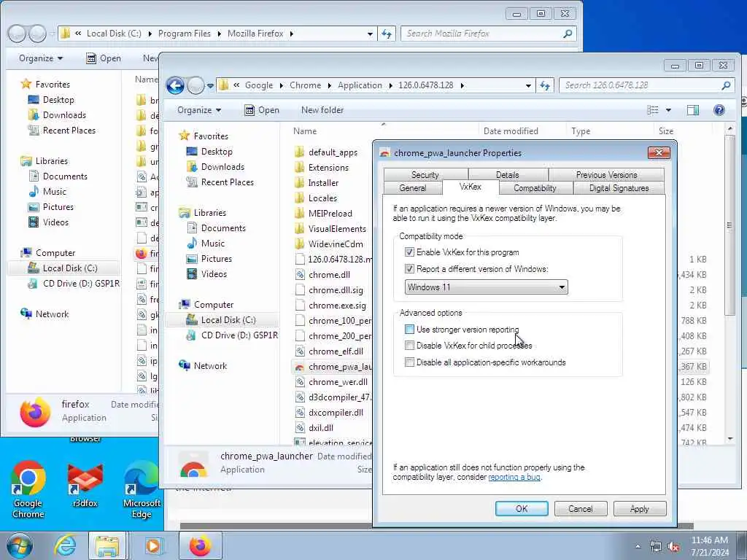Click vertical scrollbar in Chrome file list
The width and height of the screenshot is (747, 560).
coord(729,225)
